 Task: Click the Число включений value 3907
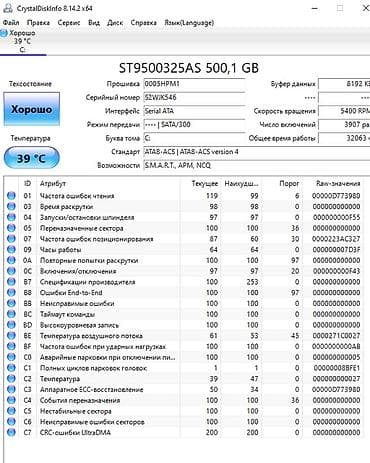pos(344,125)
